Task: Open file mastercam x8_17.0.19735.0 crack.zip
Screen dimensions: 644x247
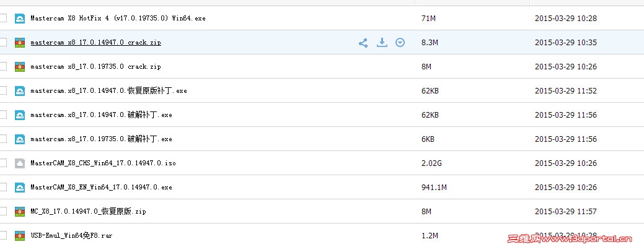Action: [95, 66]
